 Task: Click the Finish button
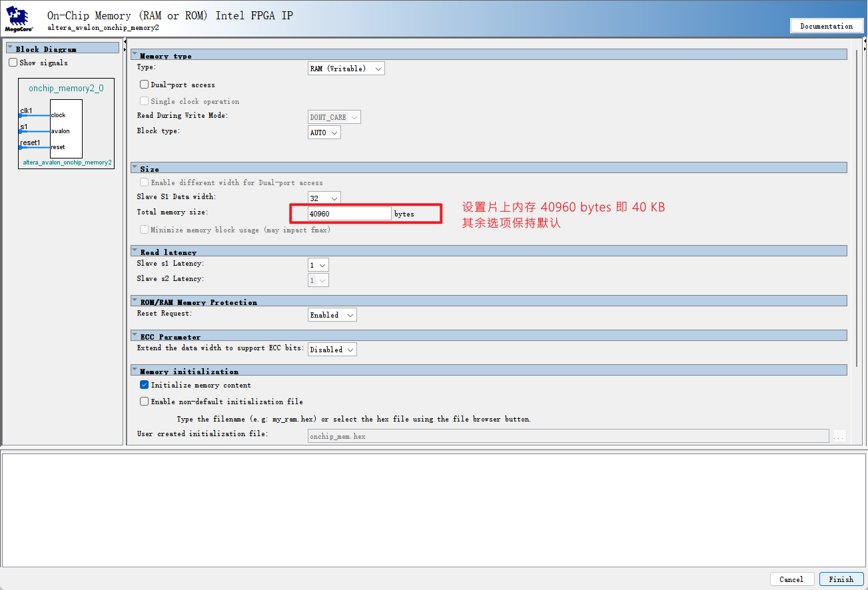[x=841, y=579]
